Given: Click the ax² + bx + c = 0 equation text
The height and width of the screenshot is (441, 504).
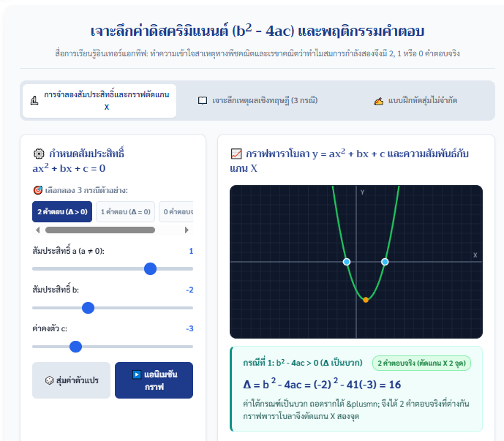Looking at the screenshot, I should 69,167.
